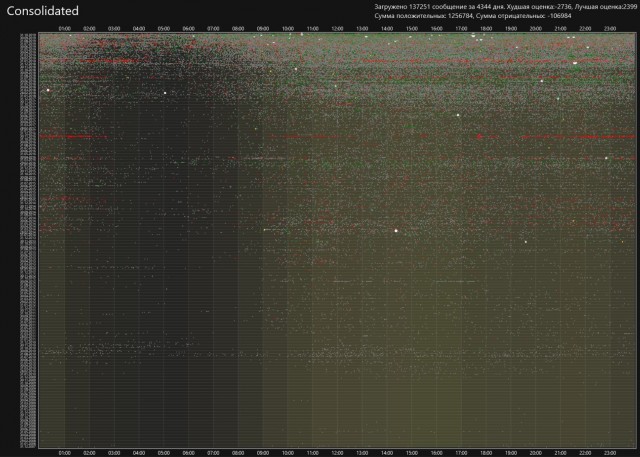Click the "Сумма отрицательных: -106984" text
This screenshot has width=640, height=457.
[524, 16]
